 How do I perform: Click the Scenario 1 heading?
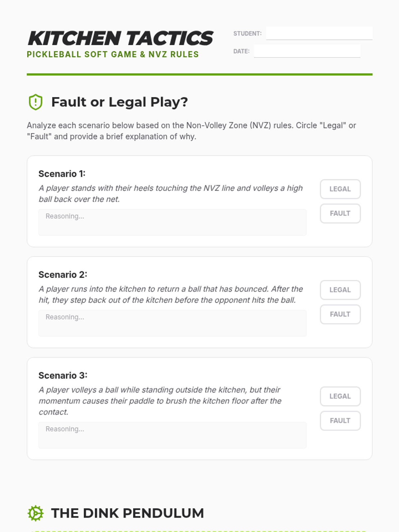pos(62,174)
